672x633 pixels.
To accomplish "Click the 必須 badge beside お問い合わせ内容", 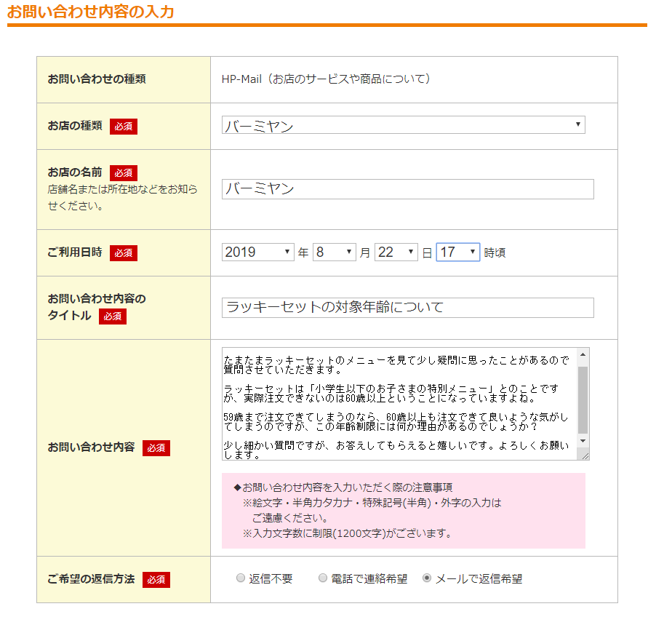I will [x=156, y=448].
